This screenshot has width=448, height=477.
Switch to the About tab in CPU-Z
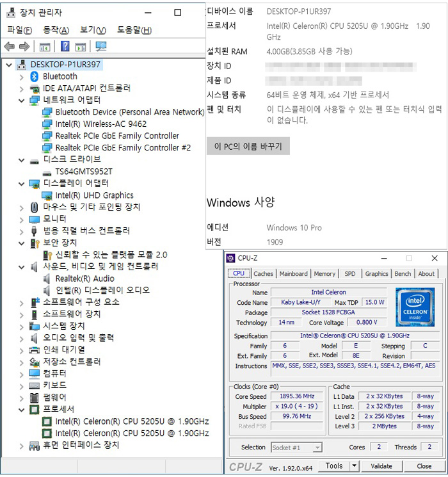pyautogui.click(x=426, y=273)
